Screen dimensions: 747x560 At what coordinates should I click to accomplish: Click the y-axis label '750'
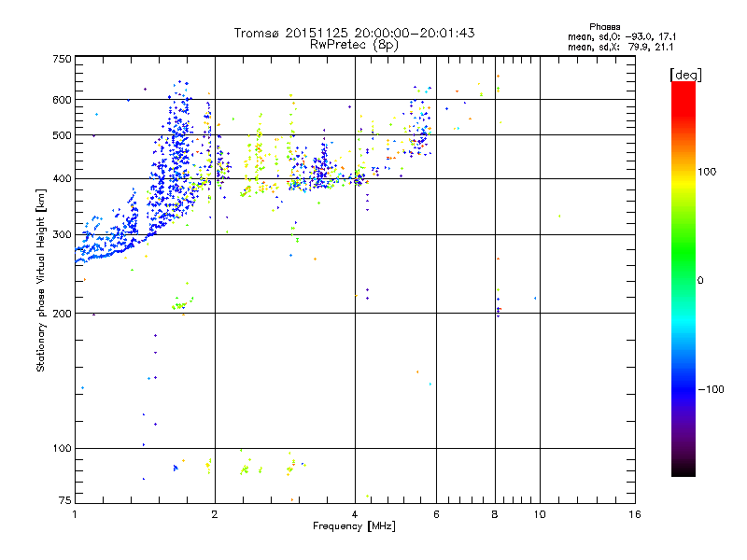click(63, 59)
